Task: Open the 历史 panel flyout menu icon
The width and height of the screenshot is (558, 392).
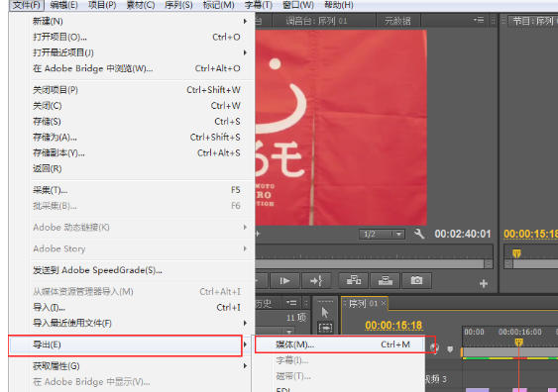Action: pos(291,303)
